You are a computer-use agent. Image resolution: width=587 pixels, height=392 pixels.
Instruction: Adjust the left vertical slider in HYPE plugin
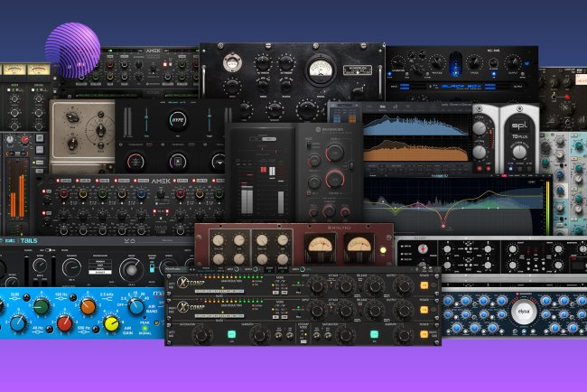(x=146, y=119)
